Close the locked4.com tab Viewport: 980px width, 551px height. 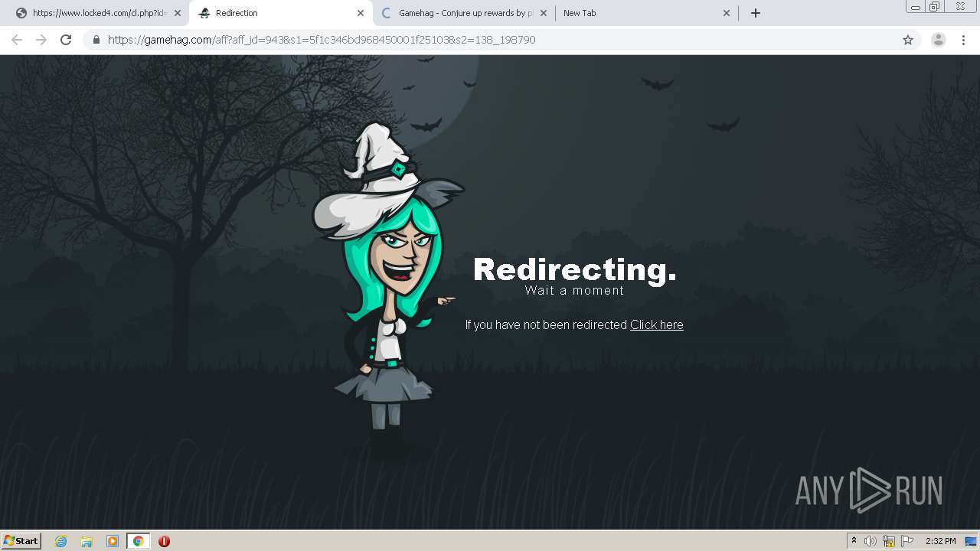tap(178, 13)
